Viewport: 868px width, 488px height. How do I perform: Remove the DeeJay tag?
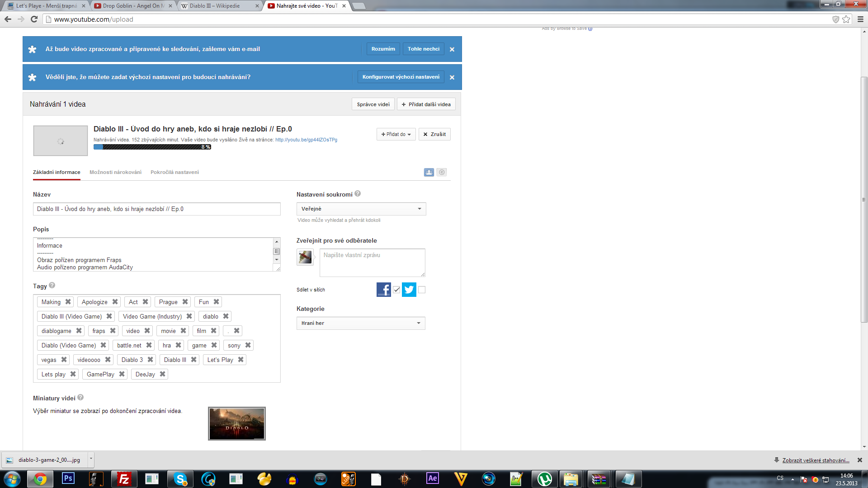[163, 374]
